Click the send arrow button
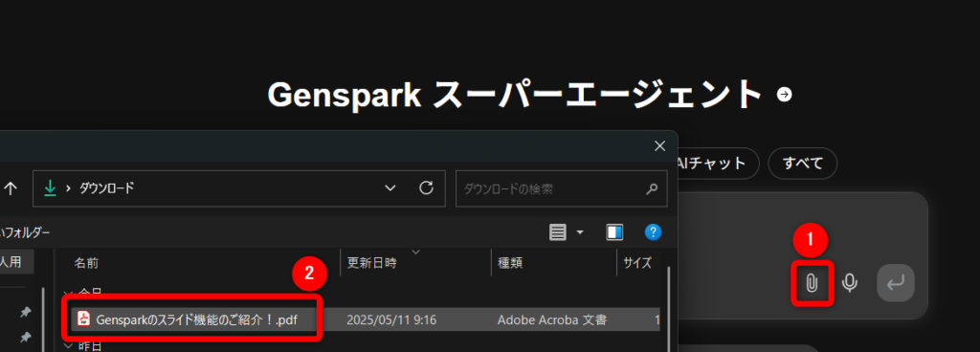 pos(896,283)
